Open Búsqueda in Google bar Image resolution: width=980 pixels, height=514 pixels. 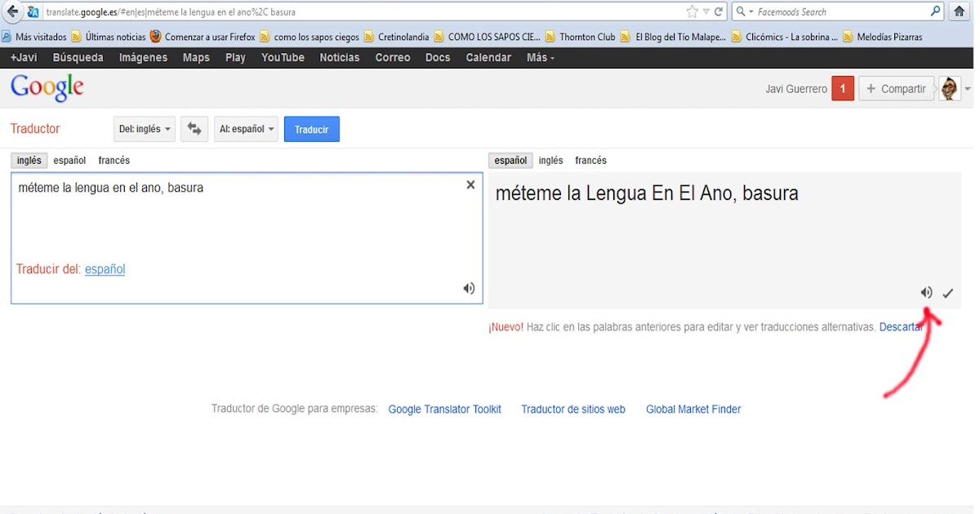click(x=78, y=58)
